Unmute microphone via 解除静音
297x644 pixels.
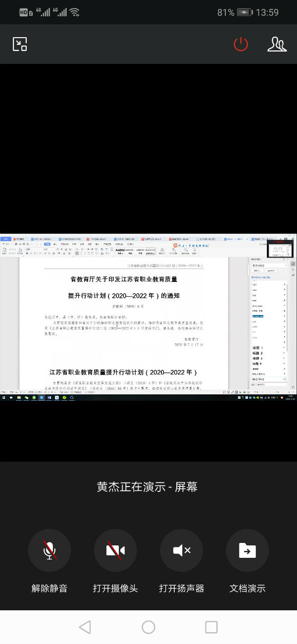click(x=49, y=551)
